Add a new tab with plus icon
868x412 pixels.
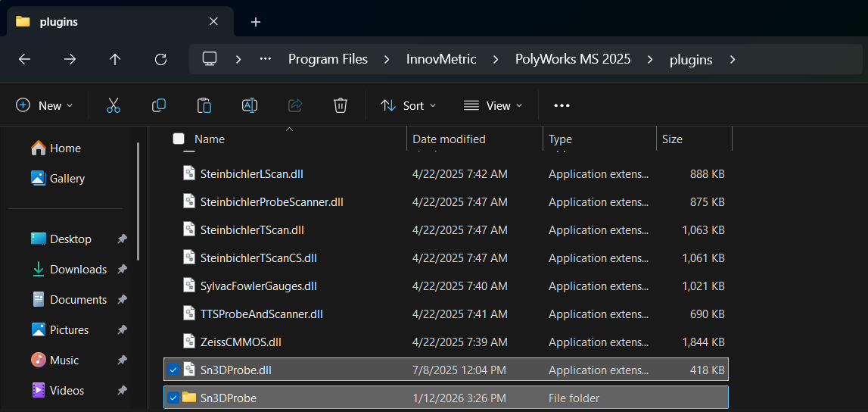pyautogui.click(x=255, y=22)
